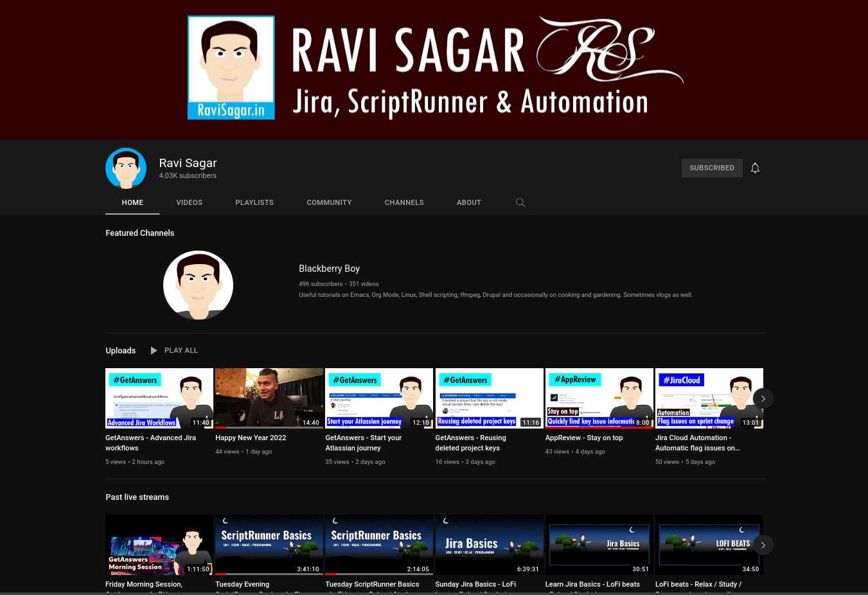Click '5 views • 2 hours ago' text
Screen dimensions: 868x595
pos(135,462)
